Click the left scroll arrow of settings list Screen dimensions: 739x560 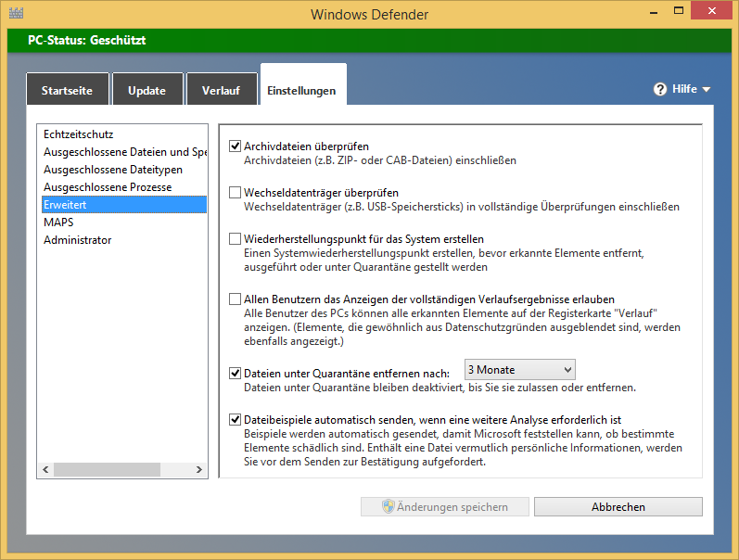45,469
